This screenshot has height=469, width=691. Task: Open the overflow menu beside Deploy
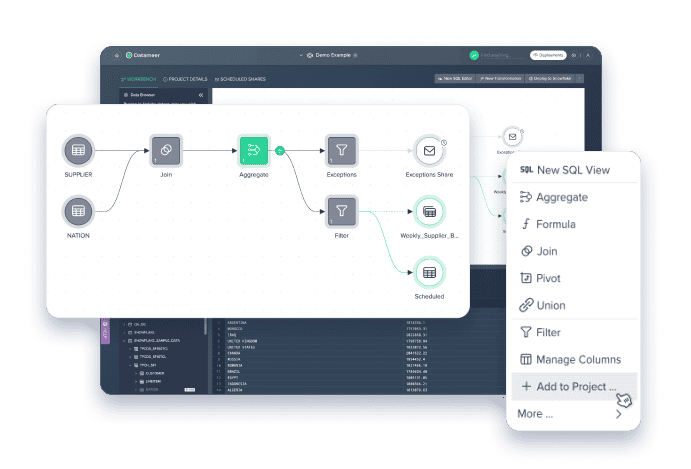pyautogui.click(x=580, y=78)
